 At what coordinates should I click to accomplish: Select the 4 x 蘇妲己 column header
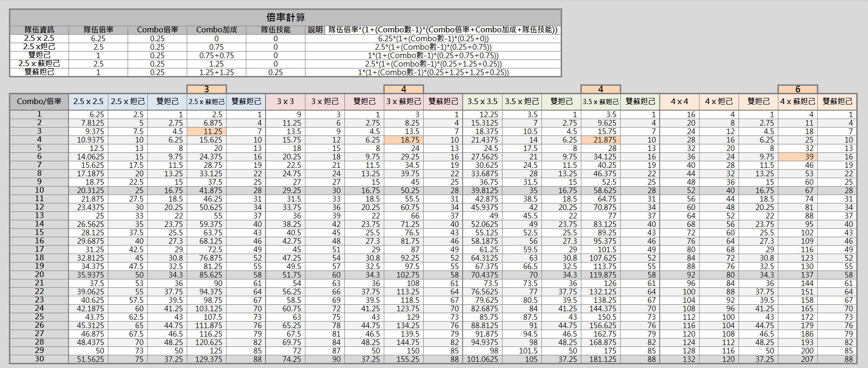tap(798, 101)
